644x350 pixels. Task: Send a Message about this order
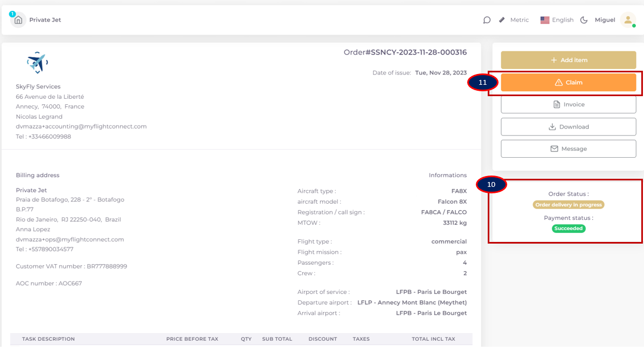[568, 149]
